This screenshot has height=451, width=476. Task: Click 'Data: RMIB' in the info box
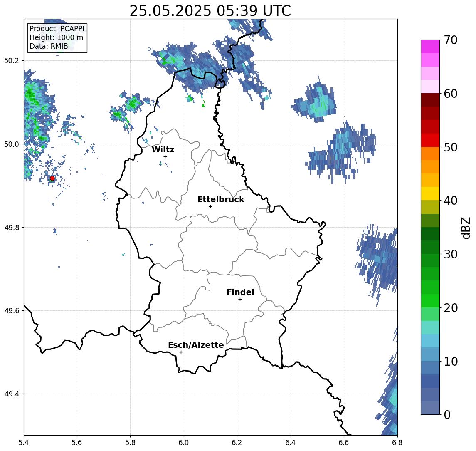coord(49,46)
